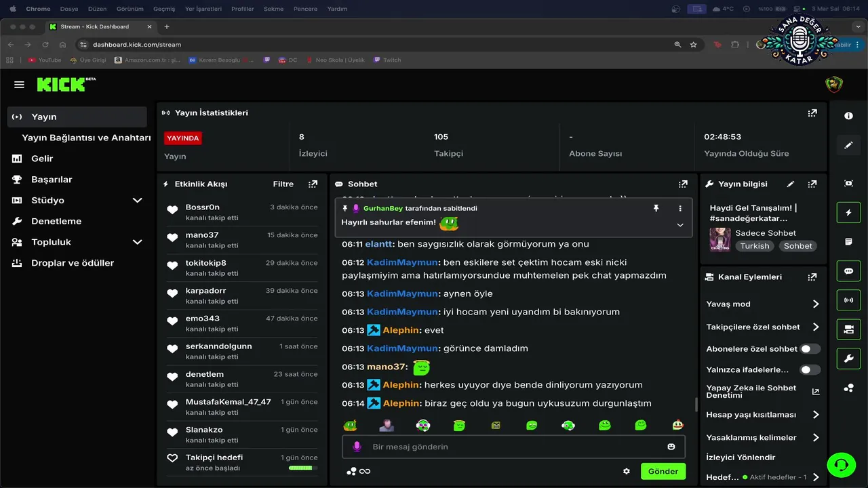Viewport: 868px width, 488px height.
Task: Open Hesap yaşı kısıtlaması settings
Action: point(763,415)
